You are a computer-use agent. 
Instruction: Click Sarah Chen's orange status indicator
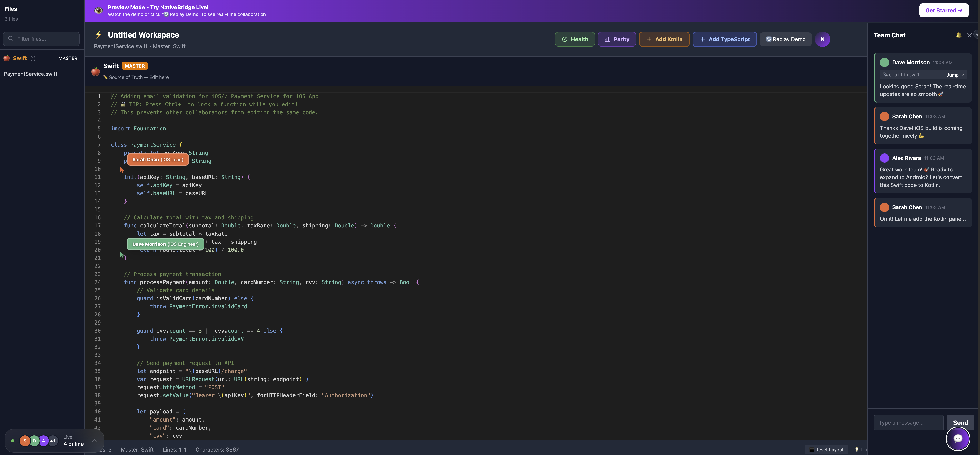(x=885, y=116)
